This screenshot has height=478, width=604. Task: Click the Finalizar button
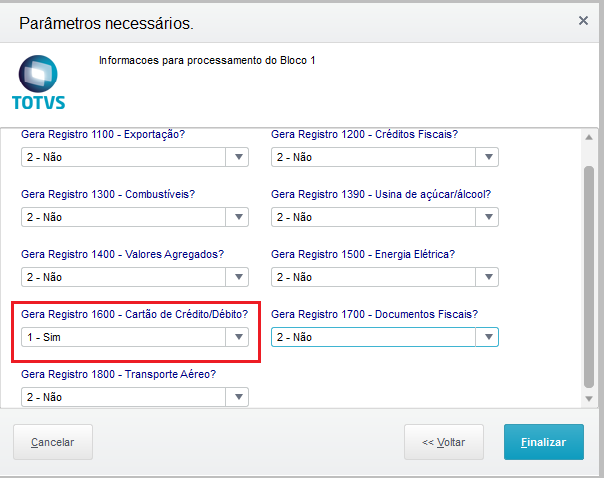tap(543, 441)
